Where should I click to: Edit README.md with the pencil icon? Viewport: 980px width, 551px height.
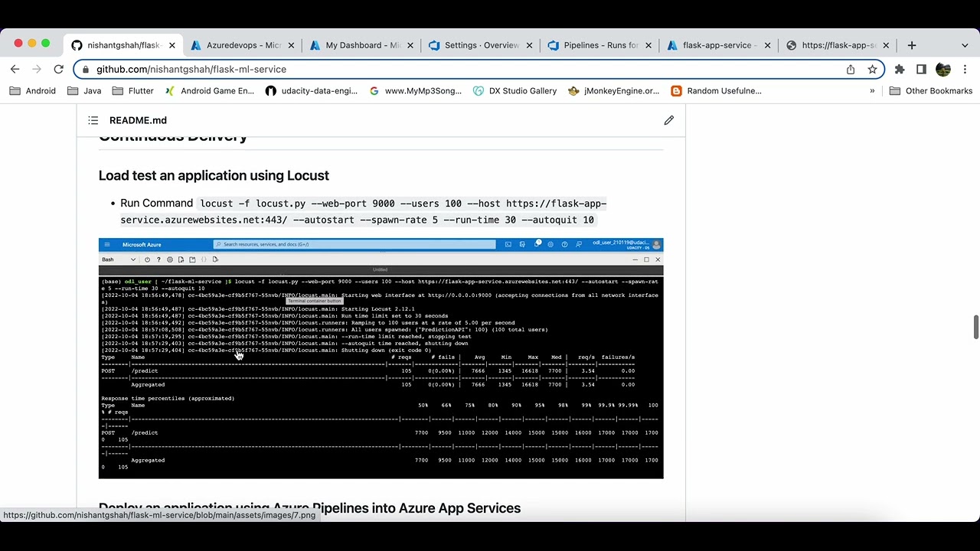[x=669, y=120]
